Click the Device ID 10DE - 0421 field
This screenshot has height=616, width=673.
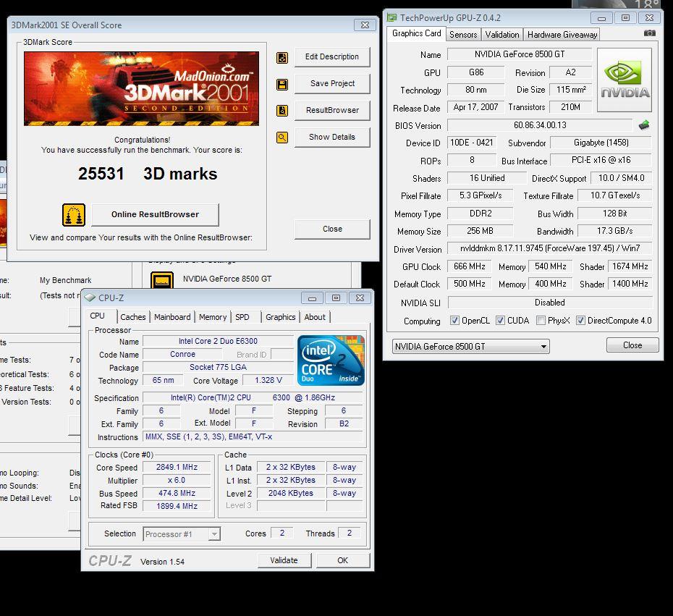click(471, 142)
